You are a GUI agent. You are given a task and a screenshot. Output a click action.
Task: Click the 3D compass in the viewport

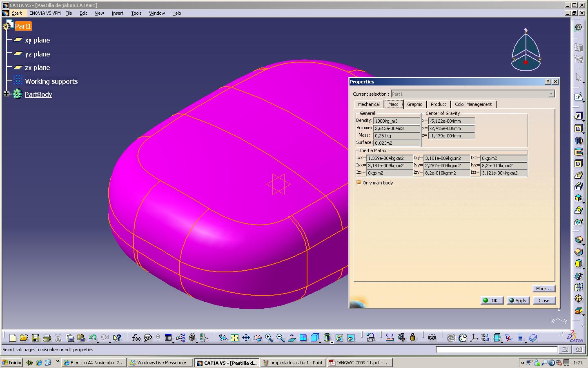coord(526,49)
